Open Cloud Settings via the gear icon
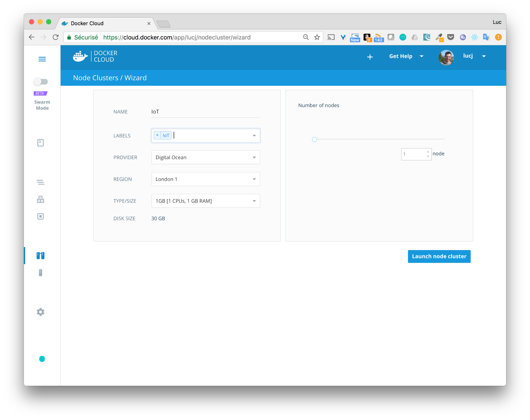530x420 pixels. [40, 312]
